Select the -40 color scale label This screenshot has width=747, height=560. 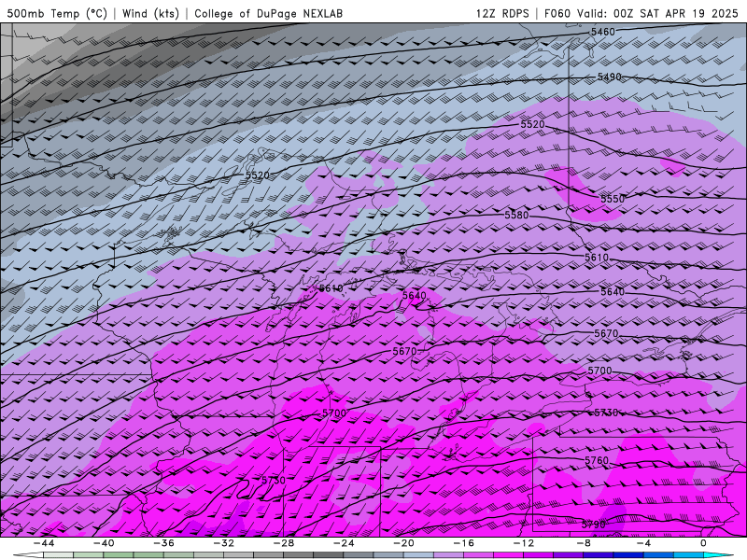point(104,543)
